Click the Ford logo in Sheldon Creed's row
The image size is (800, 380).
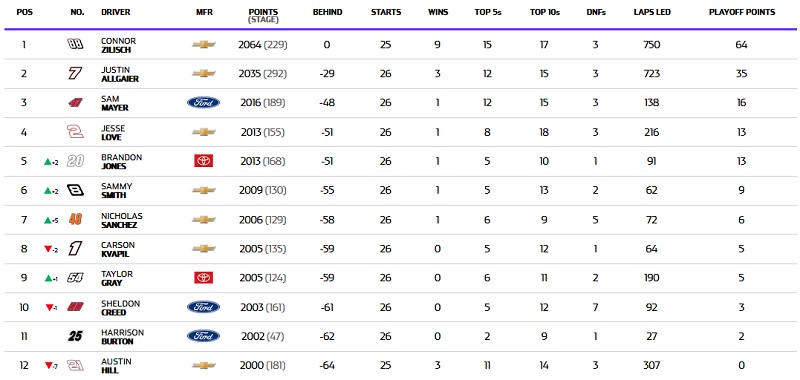pos(204,307)
